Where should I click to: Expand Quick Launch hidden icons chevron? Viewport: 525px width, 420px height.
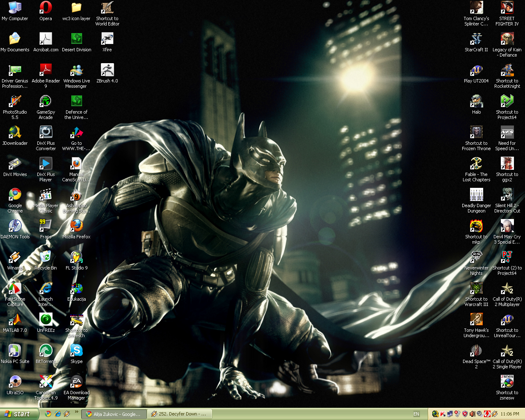coord(76,412)
